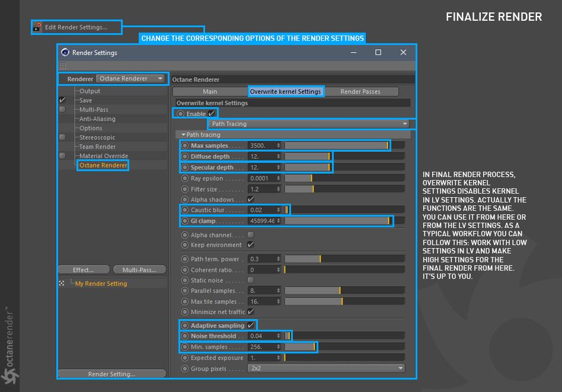The width and height of the screenshot is (562, 392).
Task: Open the Render Passes tab
Action: (x=360, y=92)
